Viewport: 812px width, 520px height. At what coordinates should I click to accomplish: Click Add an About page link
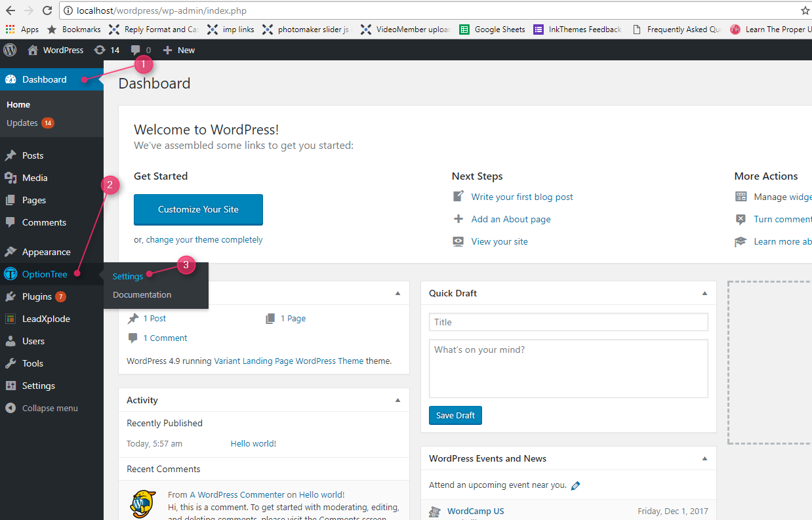511,219
